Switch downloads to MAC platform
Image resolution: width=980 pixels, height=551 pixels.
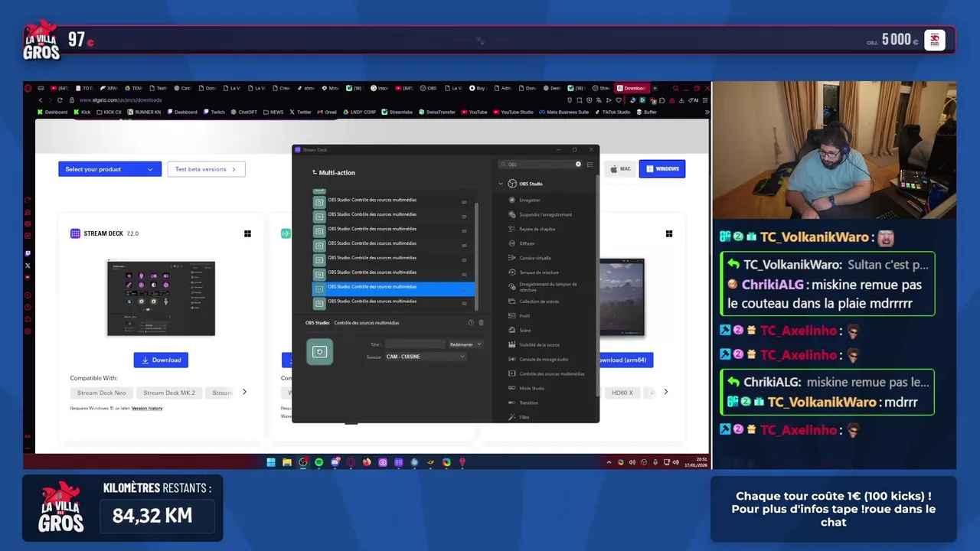tap(620, 169)
